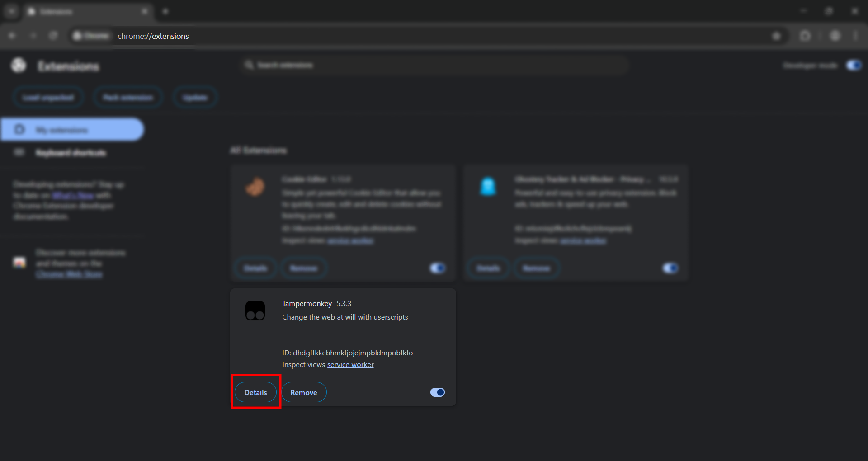Close the Extensions browser tab
This screenshot has height=461, width=868.
click(145, 11)
